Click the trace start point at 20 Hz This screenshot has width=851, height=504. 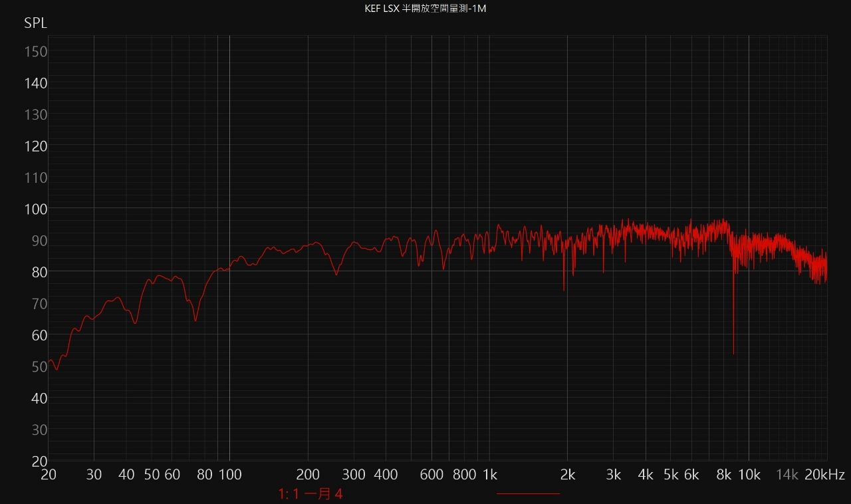click(x=49, y=361)
